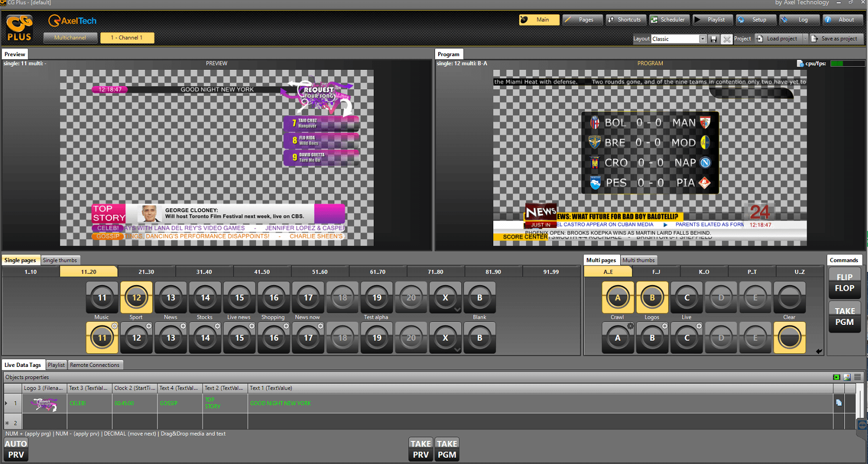
Task: Click the copy document icon in row 1
Action: tap(839, 403)
